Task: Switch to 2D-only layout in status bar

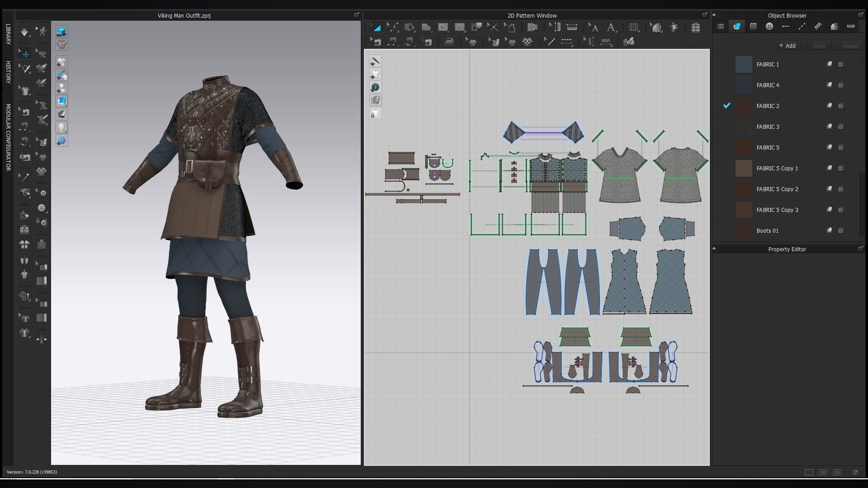Action: click(837, 472)
